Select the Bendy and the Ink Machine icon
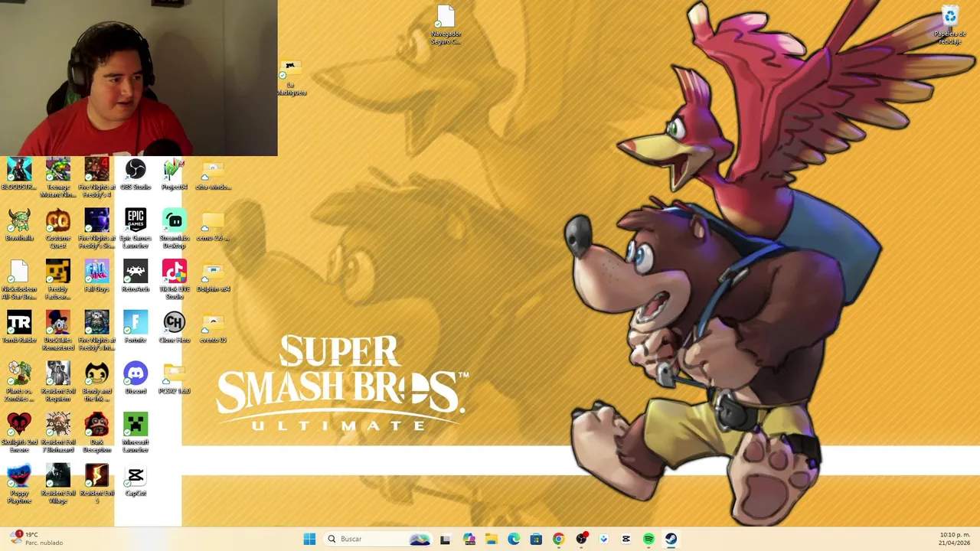The width and height of the screenshot is (980, 551). [x=96, y=382]
